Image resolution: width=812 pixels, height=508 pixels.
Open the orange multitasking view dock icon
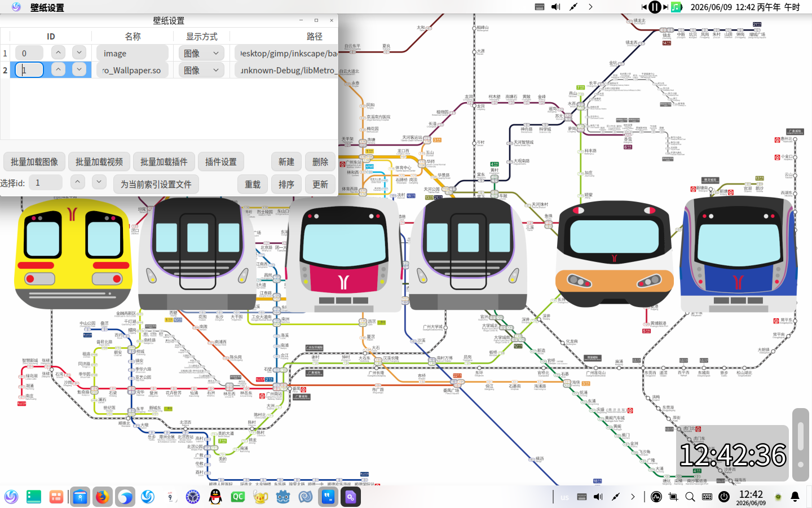point(56,497)
